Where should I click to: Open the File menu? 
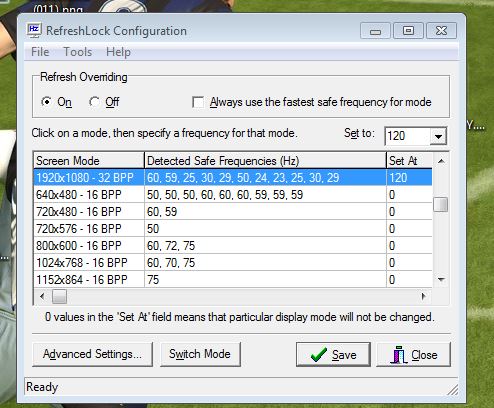pyautogui.click(x=40, y=52)
